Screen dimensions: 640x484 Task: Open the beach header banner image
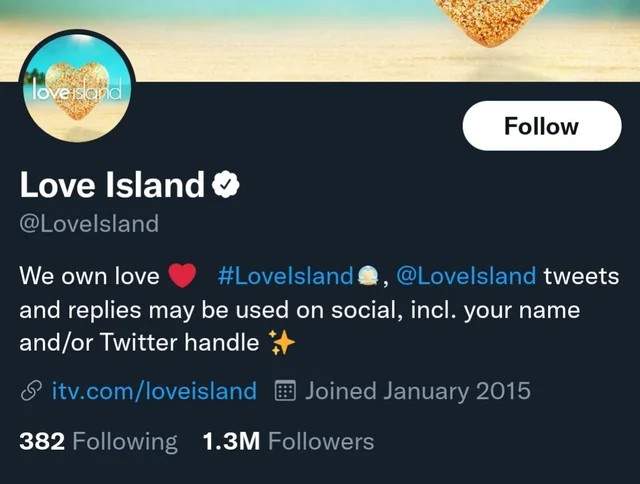point(320,41)
